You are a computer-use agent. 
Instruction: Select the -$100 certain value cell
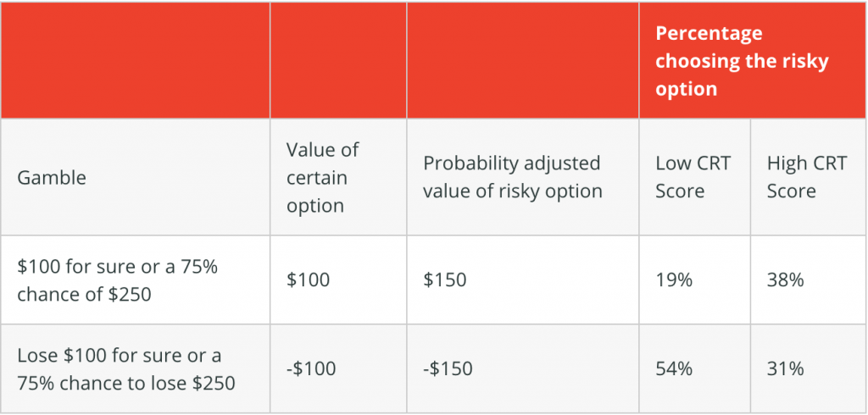[311, 368]
